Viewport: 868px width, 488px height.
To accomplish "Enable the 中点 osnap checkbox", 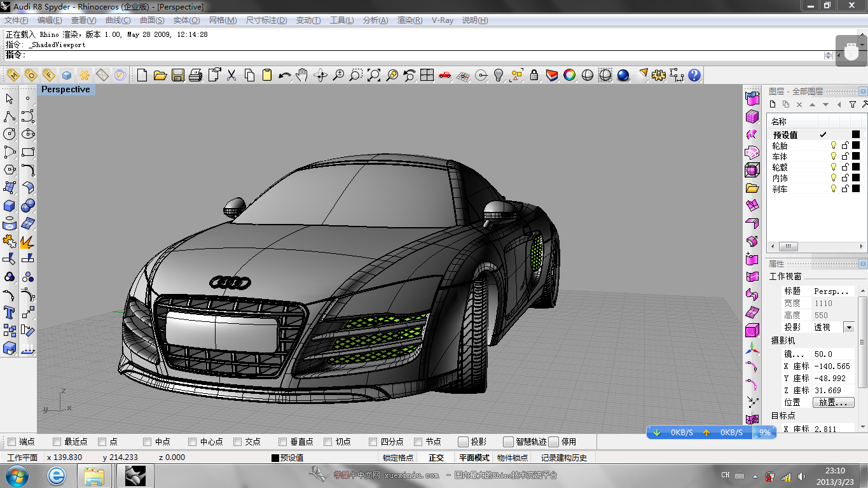I will click(x=147, y=442).
